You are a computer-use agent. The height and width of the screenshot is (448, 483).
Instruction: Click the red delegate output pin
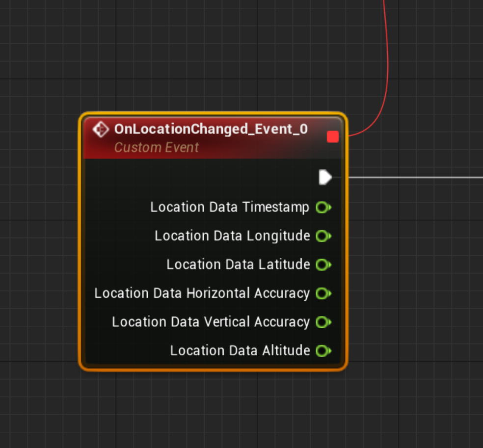click(x=333, y=137)
